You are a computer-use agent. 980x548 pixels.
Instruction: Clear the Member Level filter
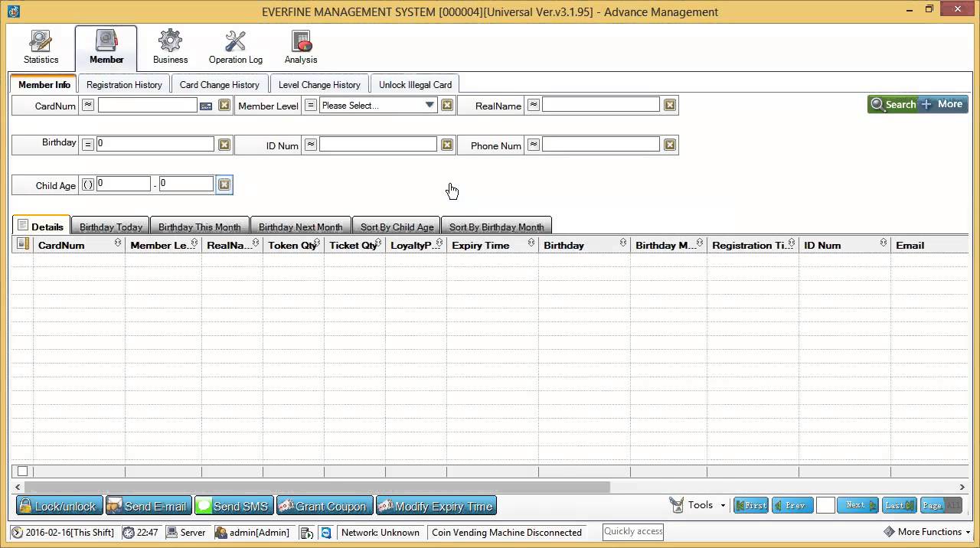tap(447, 105)
